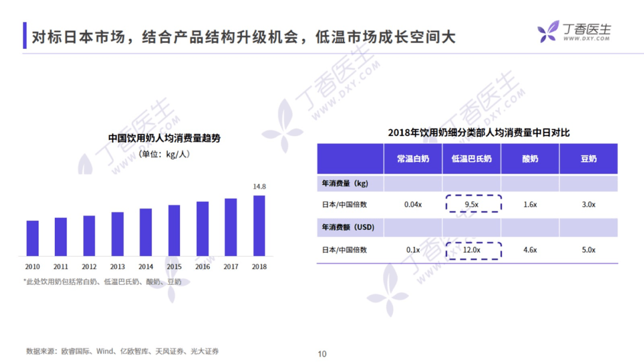Image resolution: width=644 pixels, height=363 pixels.
Task: Click the 0.04x table cell
Action: 413,205
